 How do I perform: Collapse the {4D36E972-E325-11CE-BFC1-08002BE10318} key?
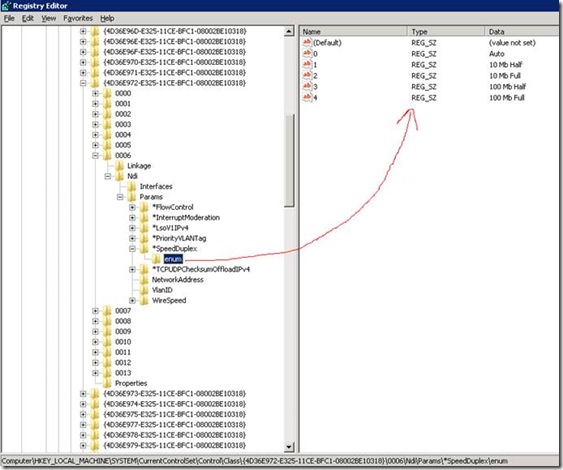(x=83, y=83)
